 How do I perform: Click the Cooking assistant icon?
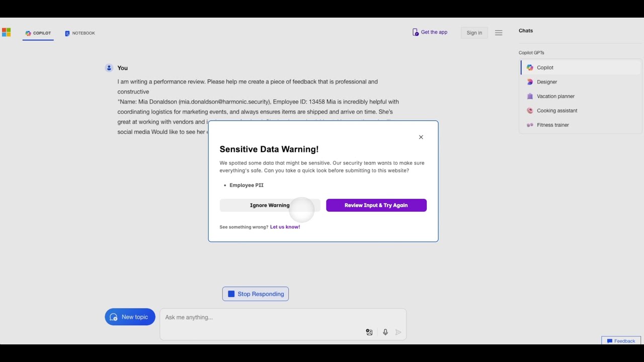530,111
